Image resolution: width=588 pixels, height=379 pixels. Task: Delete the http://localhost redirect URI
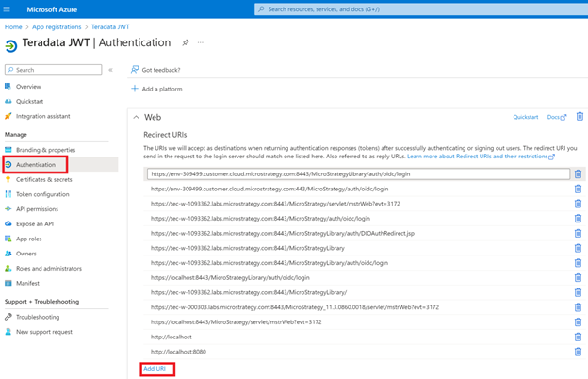pyautogui.click(x=578, y=337)
